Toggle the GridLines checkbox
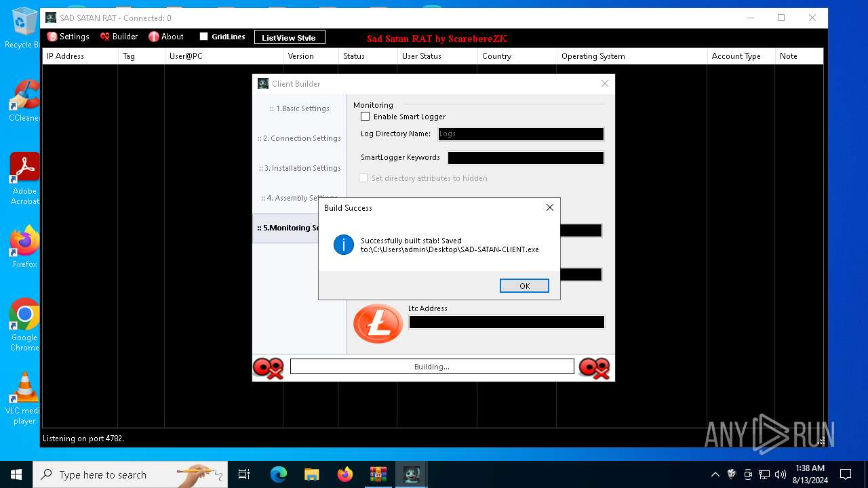This screenshot has height=488, width=868. click(x=203, y=37)
